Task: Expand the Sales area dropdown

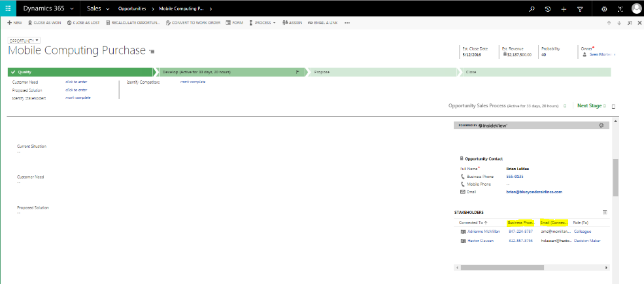Action: (x=108, y=9)
